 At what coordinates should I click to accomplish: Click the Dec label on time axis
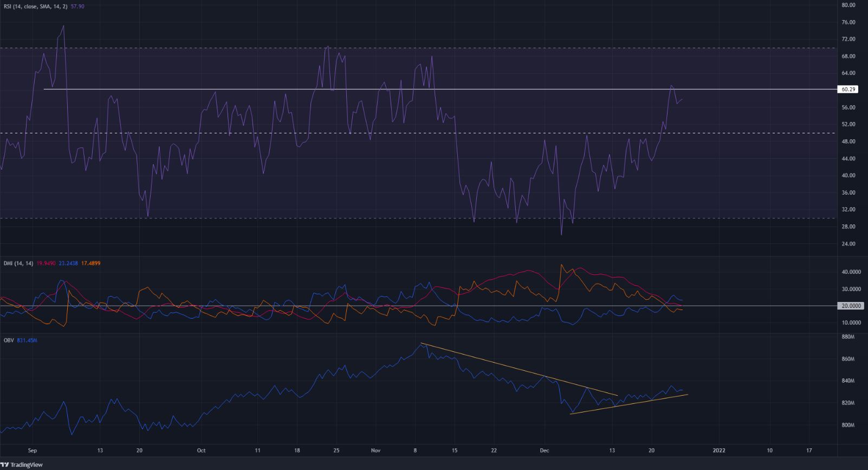pos(545,450)
